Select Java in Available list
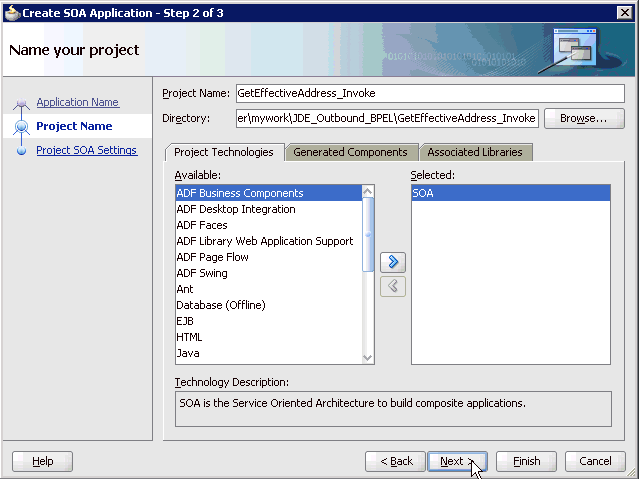Image resolution: width=639 pixels, height=479 pixels. (x=269, y=353)
